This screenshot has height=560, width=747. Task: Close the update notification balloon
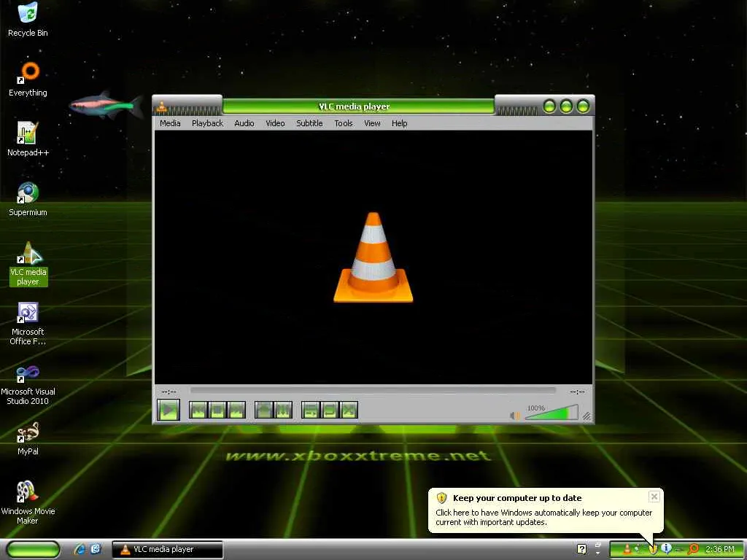tap(654, 497)
